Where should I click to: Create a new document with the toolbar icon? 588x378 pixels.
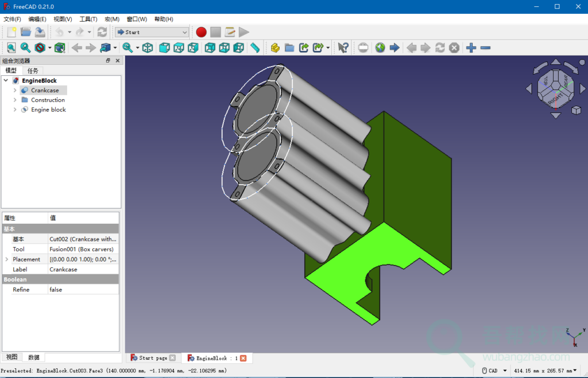11,32
